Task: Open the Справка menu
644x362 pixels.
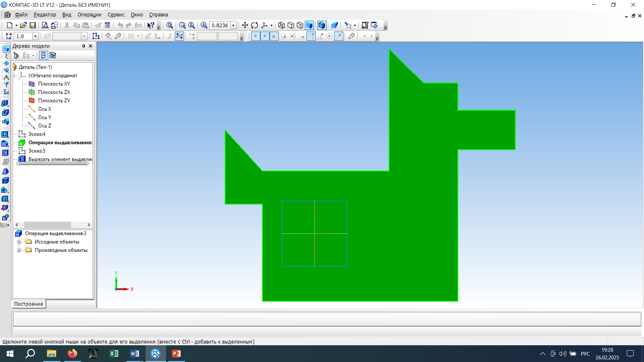Action: coord(159,15)
